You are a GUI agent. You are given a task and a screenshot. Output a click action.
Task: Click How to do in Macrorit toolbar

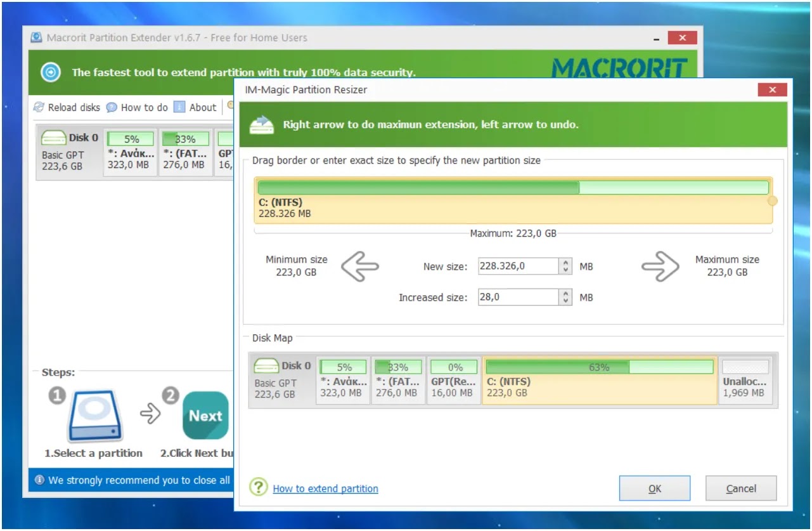[x=137, y=107]
